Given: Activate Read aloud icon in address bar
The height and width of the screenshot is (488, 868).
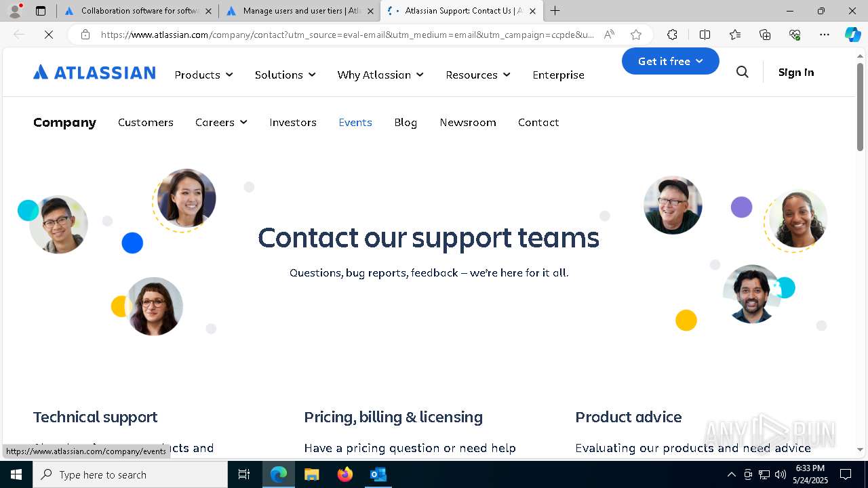Looking at the screenshot, I should (x=609, y=35).
